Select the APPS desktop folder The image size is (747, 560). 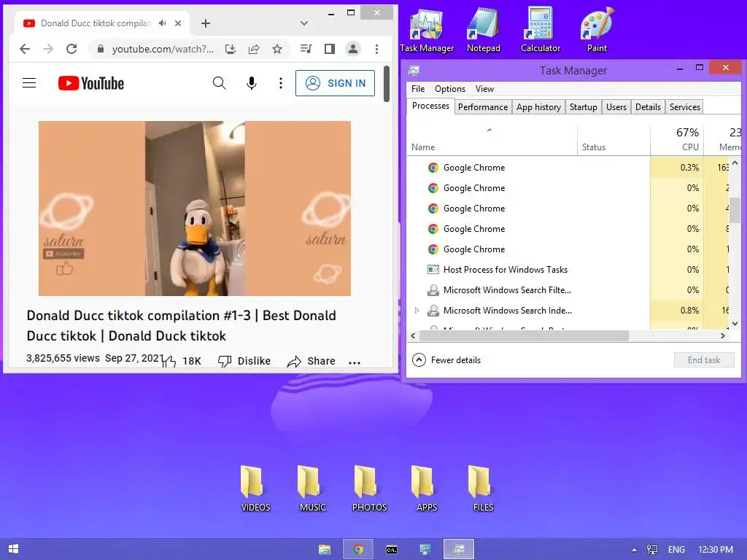point(426,489)
